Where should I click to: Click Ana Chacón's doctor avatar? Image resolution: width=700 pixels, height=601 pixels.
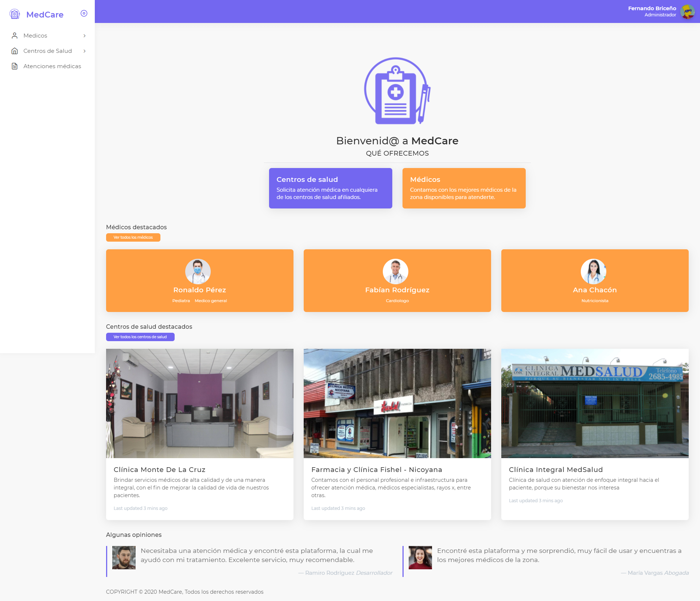[593, 272]
